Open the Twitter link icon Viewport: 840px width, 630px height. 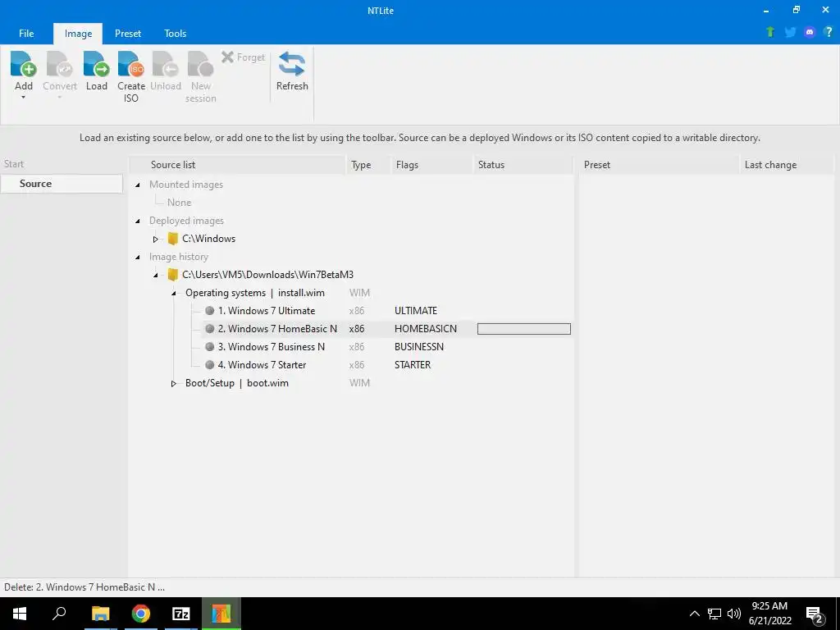pyautogui.click(x=790, y=32)
